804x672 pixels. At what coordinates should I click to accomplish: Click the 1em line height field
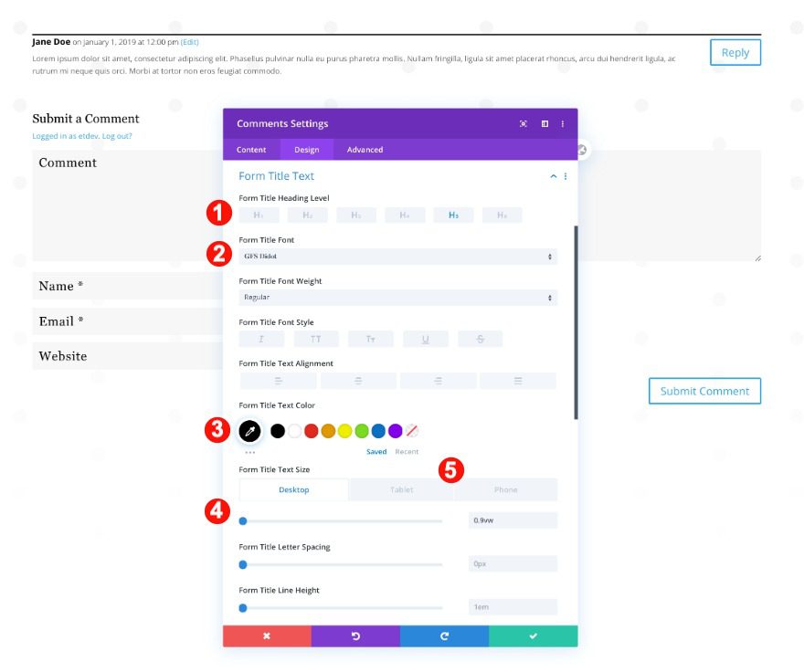(x=513, y=607)
